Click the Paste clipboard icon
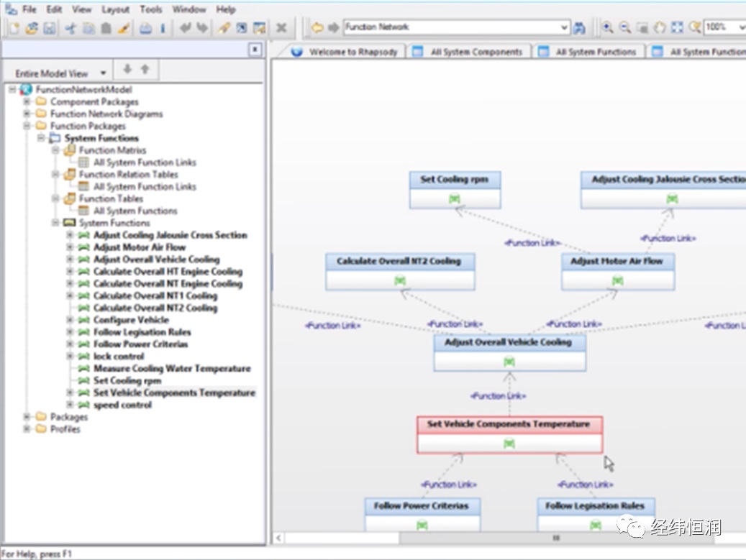Image resolution: width=746 pixels, height=560 pixels. (x=106, y=28)
